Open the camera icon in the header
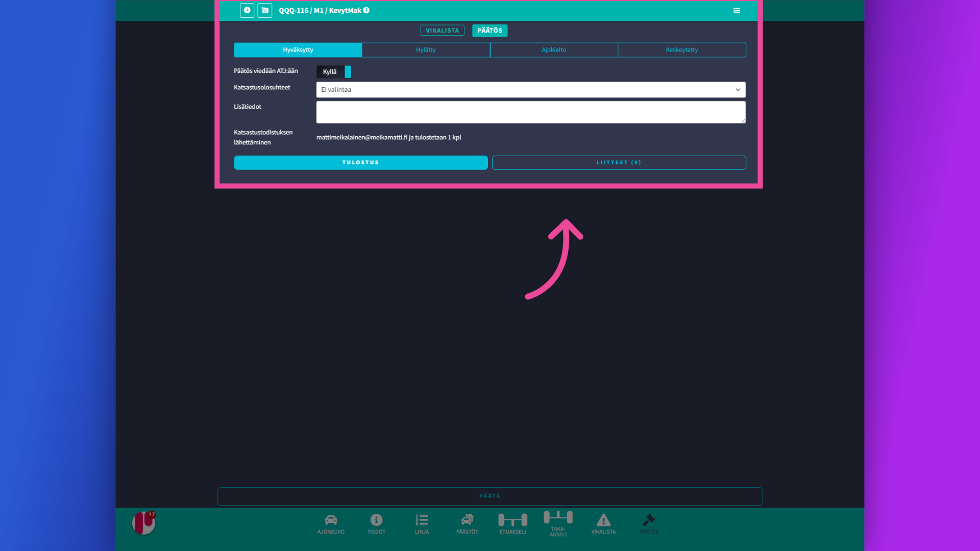 click(x=265, y=10)
